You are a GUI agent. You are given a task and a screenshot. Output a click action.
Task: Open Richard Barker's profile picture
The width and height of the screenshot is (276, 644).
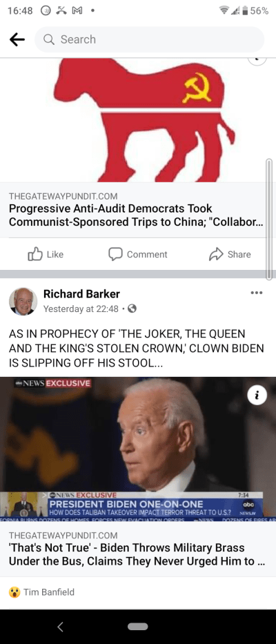coord(23,301)
